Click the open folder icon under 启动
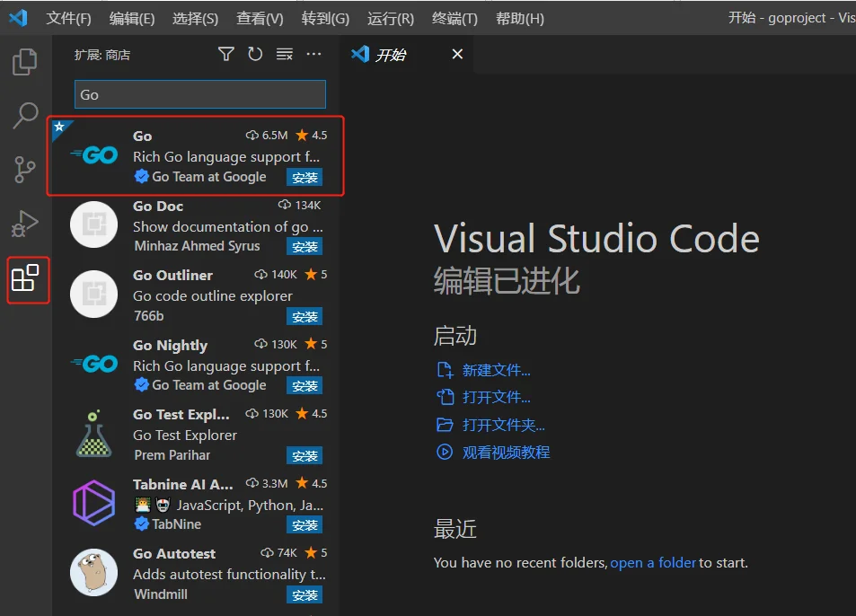The image size is (856, 616). tap(445, 425)
